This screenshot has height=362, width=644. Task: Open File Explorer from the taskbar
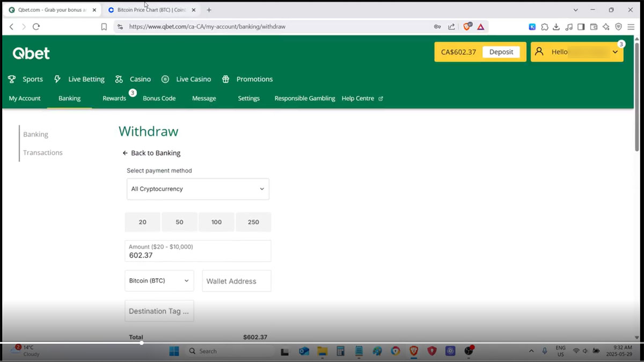point(322,351)
